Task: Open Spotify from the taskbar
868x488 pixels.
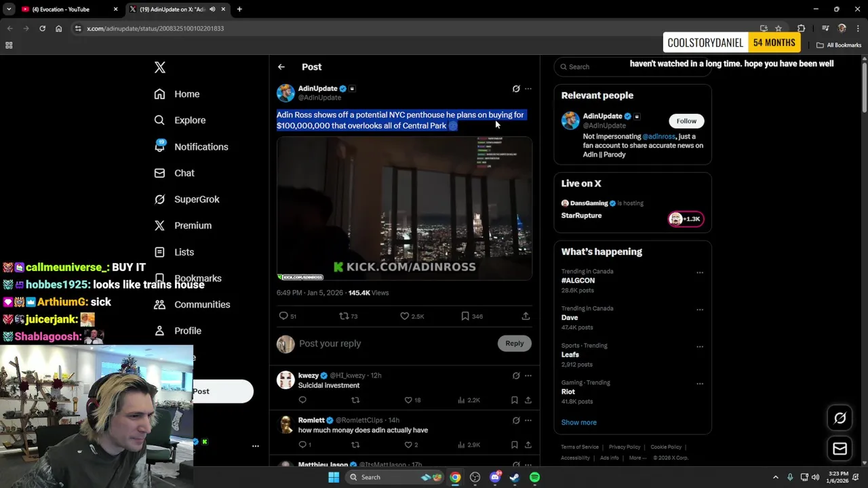Action: [x=535, y=477]
